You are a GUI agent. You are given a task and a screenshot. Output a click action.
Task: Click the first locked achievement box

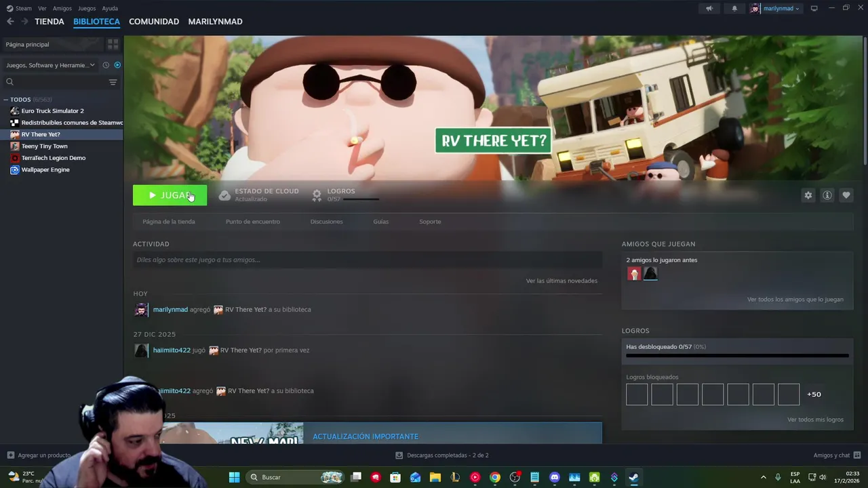637,394
